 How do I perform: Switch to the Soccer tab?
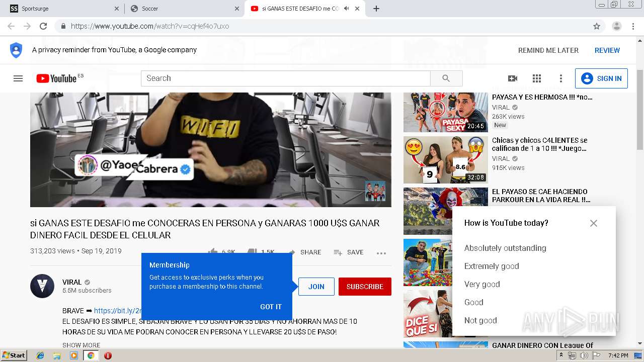pyautogui.click(x=184, y=9)
